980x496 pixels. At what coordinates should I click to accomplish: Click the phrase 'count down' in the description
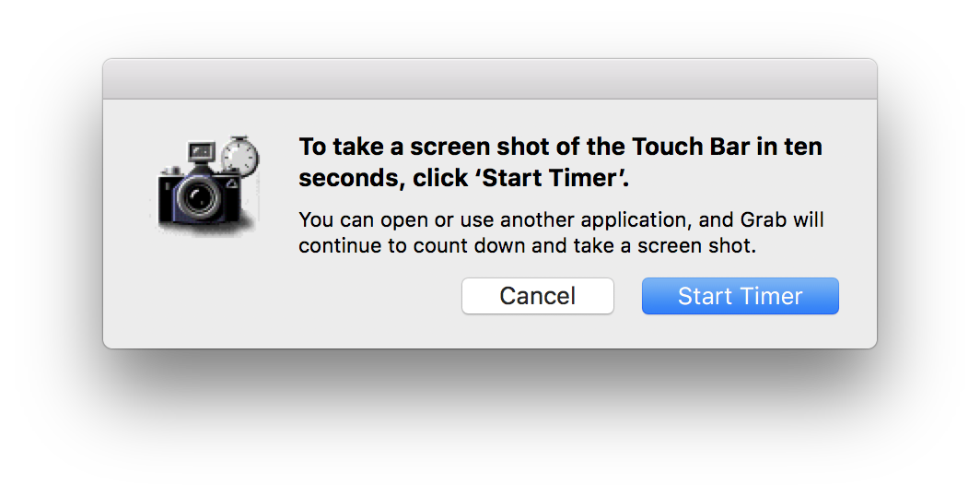469,246
